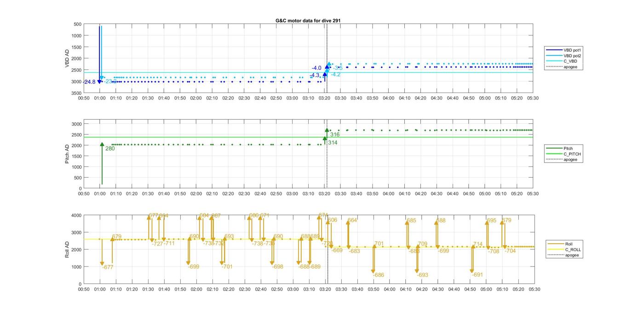Click the "-683" roll label

point(354,252)
